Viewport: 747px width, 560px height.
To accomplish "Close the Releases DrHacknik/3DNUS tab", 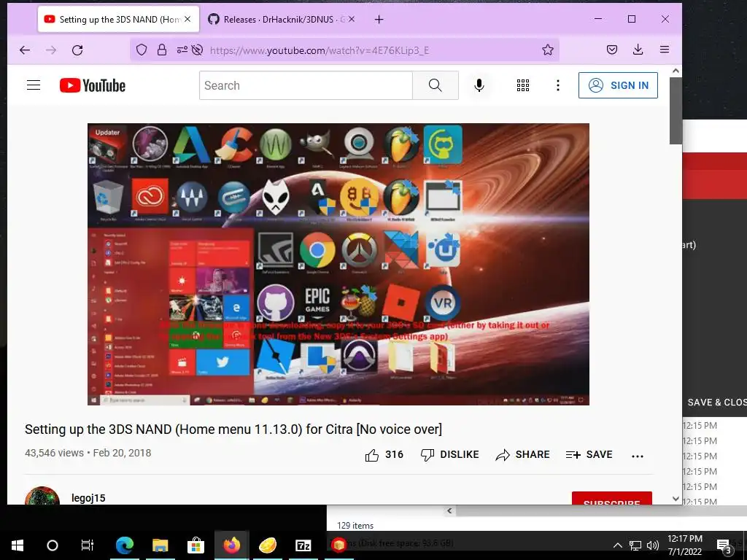I will 352,19.
